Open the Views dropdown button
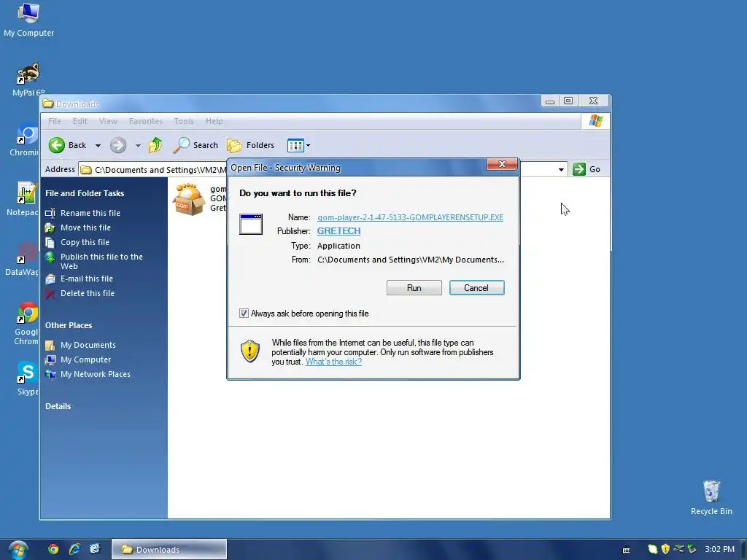Image resolution: width=747 pixels, height=560 pixels. click(298, 145)
